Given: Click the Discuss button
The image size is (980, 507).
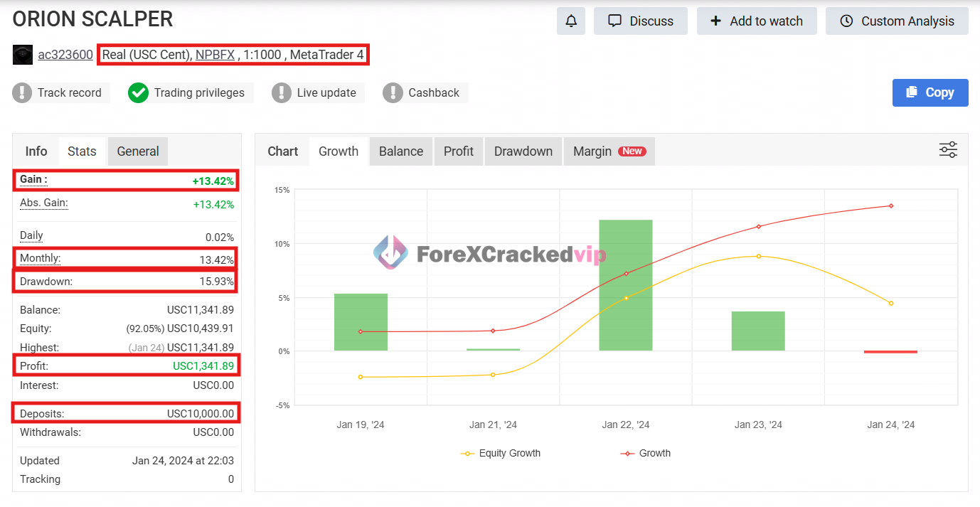Looking at the screenshot, I should (640, 21).
